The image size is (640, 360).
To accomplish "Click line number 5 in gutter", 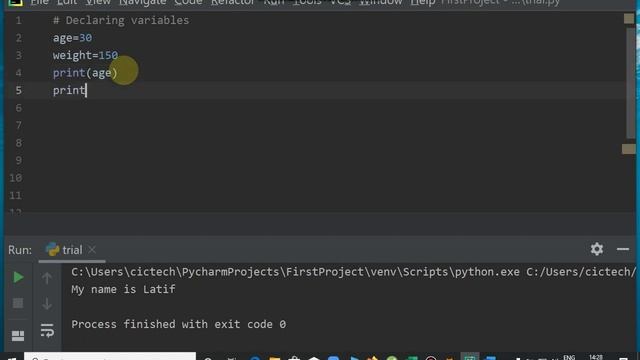I will coord(18,91).
